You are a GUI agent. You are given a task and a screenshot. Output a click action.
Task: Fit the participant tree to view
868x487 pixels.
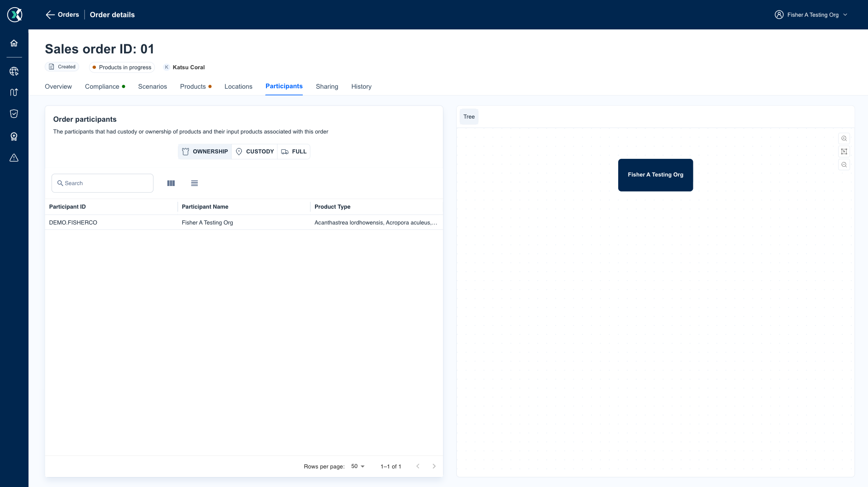tap(844, 152)
